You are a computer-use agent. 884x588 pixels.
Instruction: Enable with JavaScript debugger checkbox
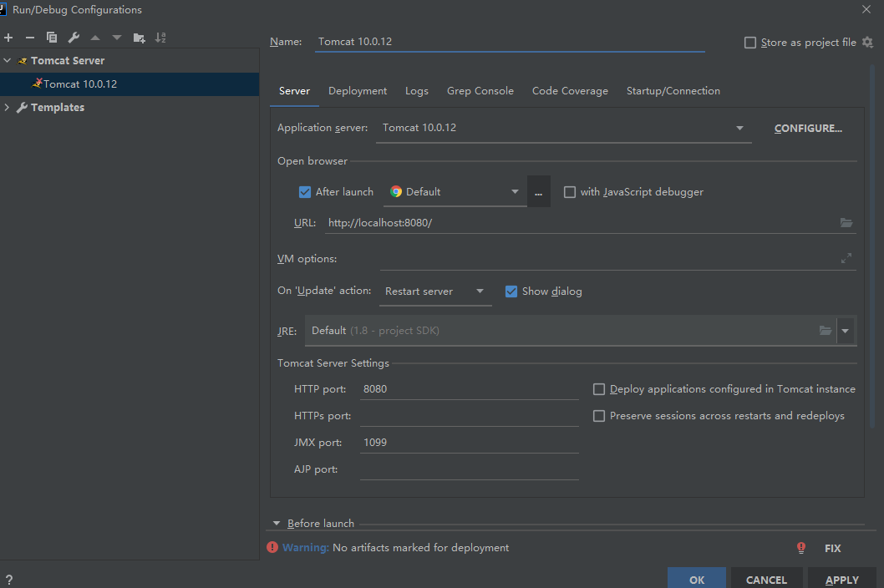(x=570, y=192)
